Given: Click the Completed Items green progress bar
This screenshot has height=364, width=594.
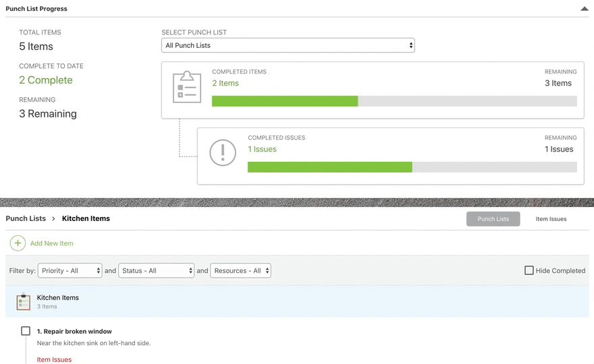Looking at the screenshot, I should click(285, 101).
